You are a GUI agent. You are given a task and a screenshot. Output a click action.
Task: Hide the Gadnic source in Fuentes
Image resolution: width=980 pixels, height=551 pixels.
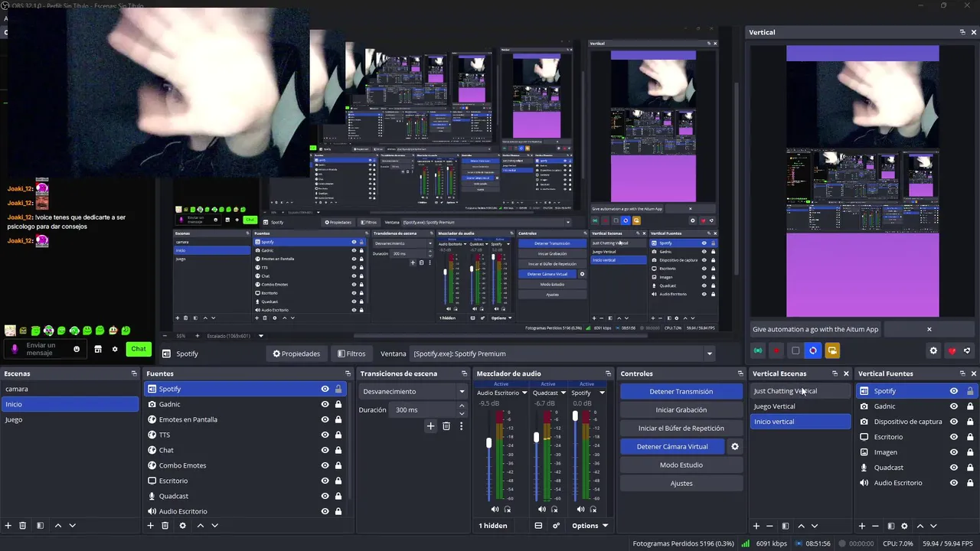tap(325, 404)
